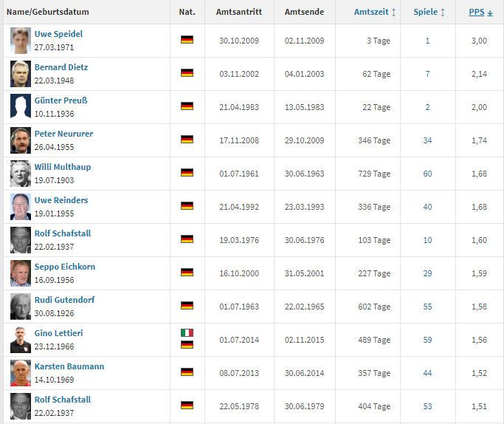Image resolution: width=504 pixels, height=424 pixels.
Task: Open Uwe Reinders profile link
Action: click(61, 200)
